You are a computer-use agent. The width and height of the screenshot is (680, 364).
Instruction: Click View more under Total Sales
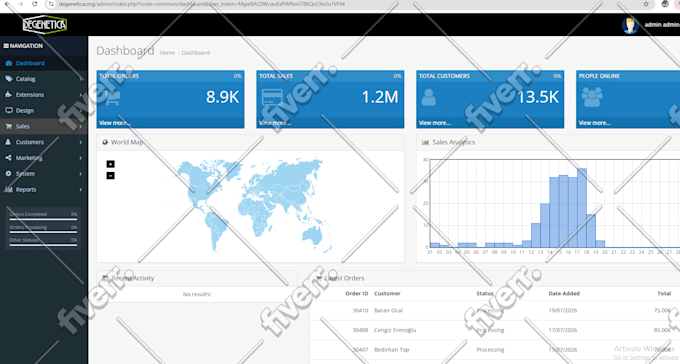point(275,123)
